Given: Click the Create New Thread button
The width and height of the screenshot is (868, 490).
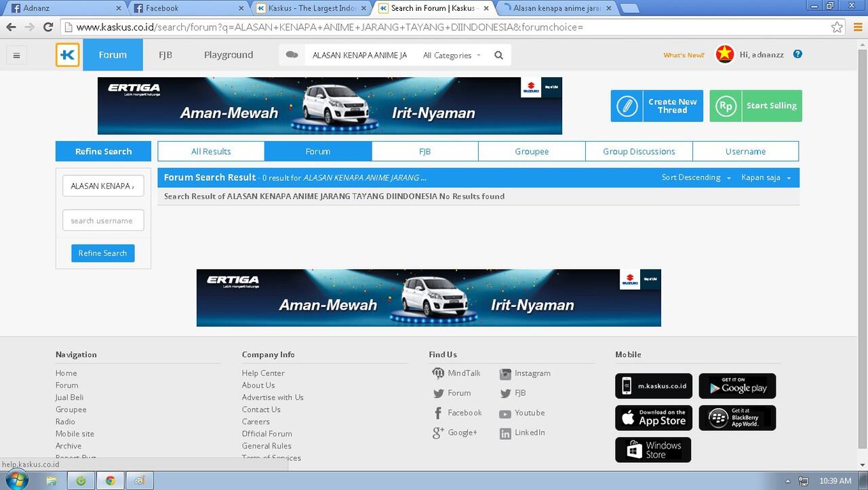Looking at the screenshot, I should pyautogui.click(x=657, y=106).
